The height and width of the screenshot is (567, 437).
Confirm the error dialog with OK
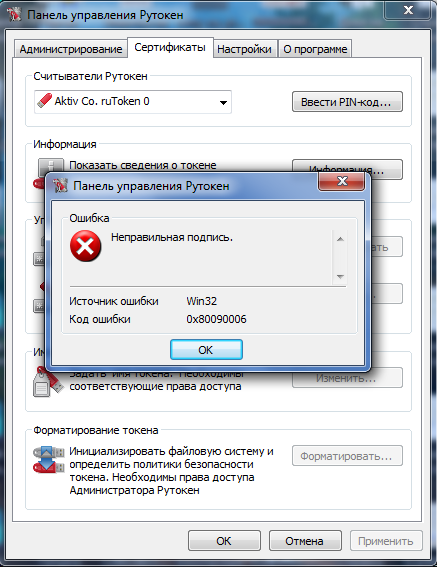click(x=206, y=350)
